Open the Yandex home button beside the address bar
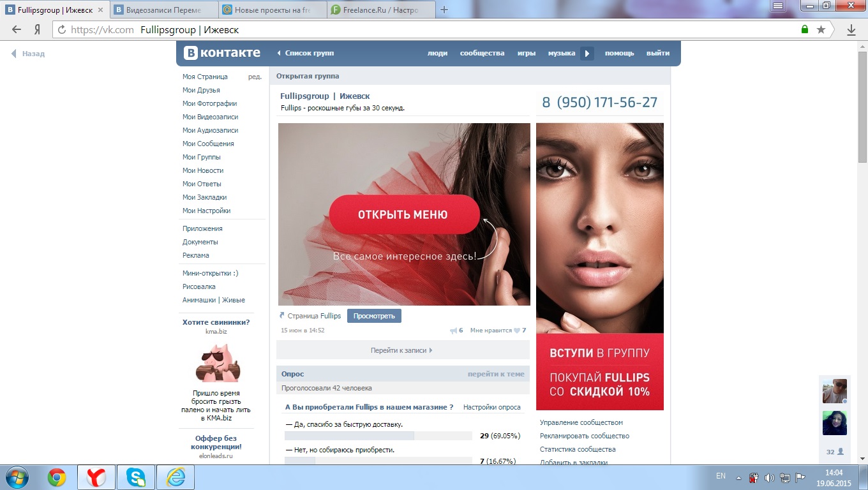868x490 pixels. [38, 30]
